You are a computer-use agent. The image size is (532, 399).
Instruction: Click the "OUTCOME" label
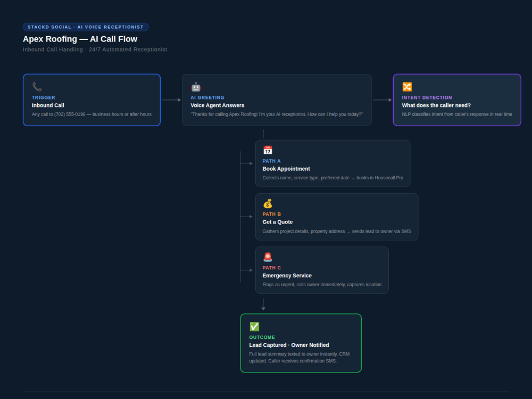click(x=262, y=337)
